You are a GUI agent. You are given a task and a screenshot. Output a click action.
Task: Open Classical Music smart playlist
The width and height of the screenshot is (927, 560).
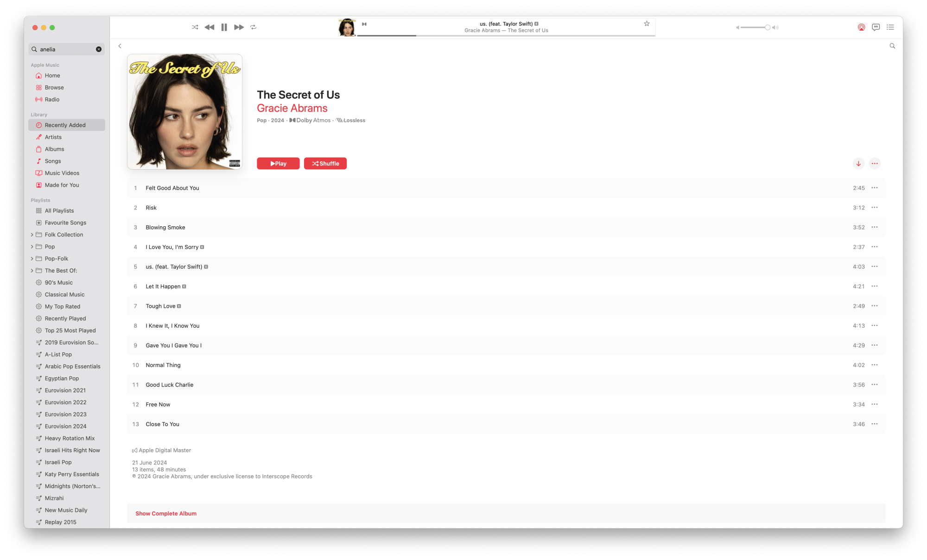pyautogui.click(x=67, y=295)
